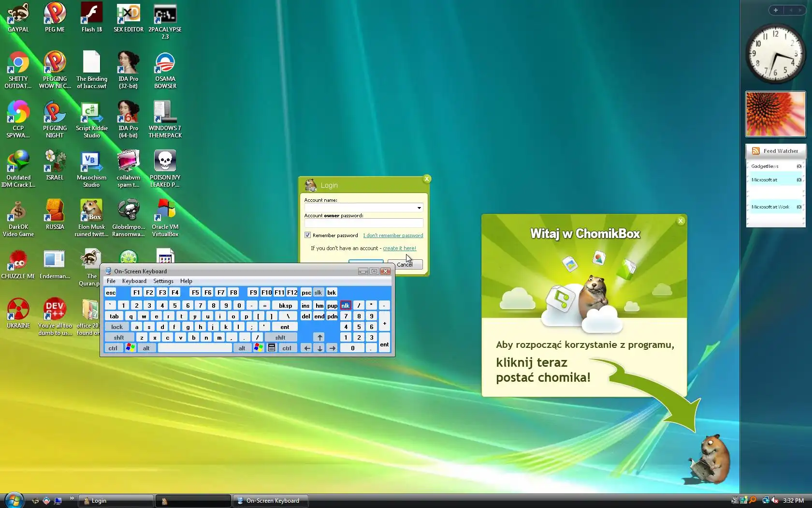The image size is (812, 508).
Task: Select The Binding of Isacc.swf file icon
Action: (x=91, y=70)
